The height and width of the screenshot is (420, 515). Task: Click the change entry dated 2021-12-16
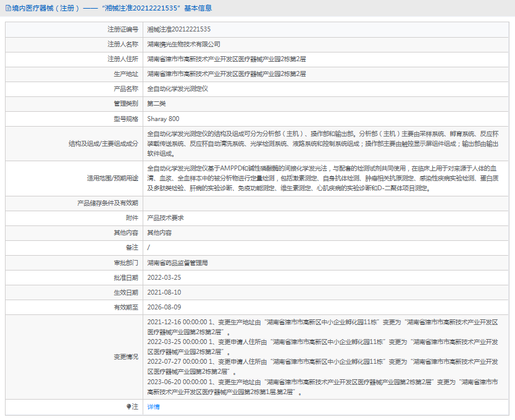[x=322, y=327]
